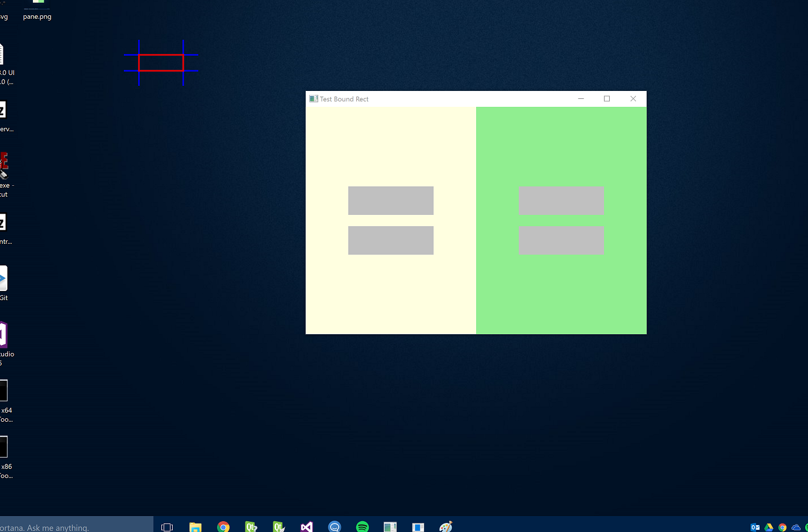
Task: Click the Test Bound Rect title bar icon
Action: pyautogui.click(x=314, y=99)
